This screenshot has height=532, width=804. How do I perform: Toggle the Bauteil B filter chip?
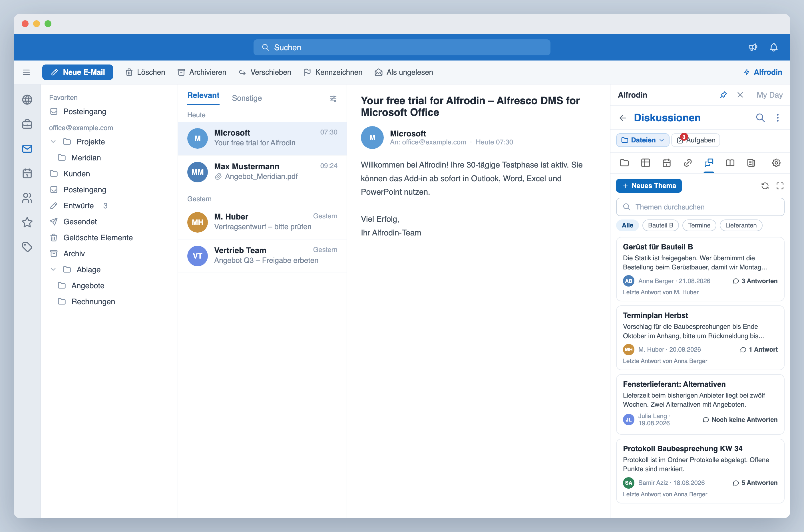point(660,225)
